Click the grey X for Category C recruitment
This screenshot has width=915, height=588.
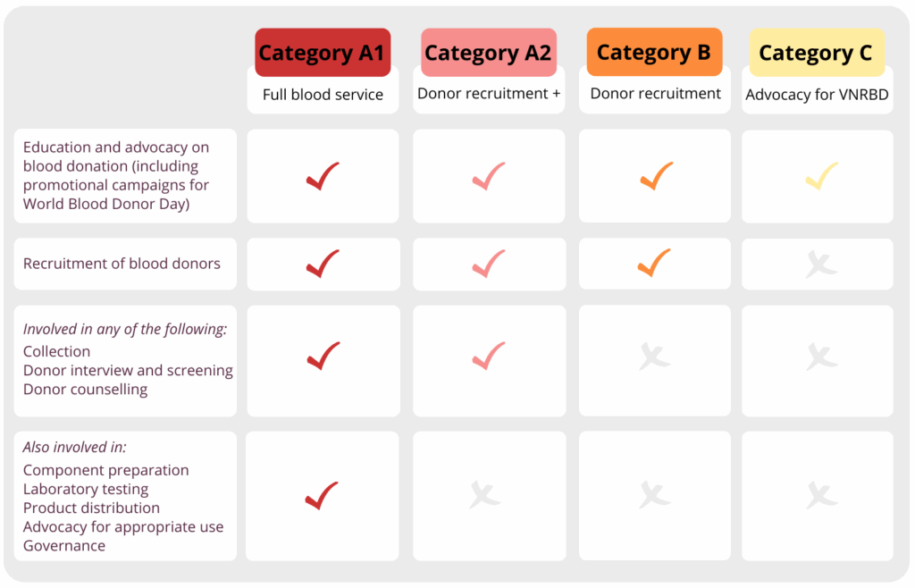(x=822, y=265)
